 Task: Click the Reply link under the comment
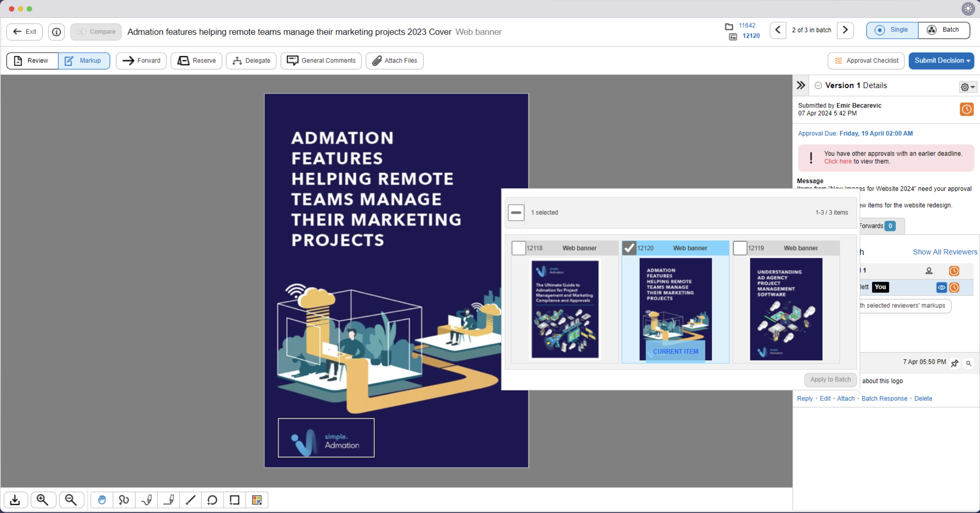pos(805,398)
